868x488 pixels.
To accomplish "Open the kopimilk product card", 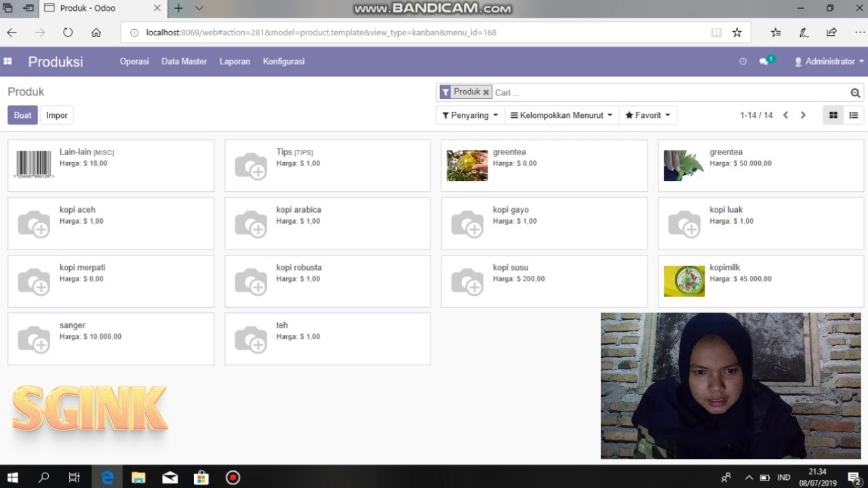I will point(761,281).
